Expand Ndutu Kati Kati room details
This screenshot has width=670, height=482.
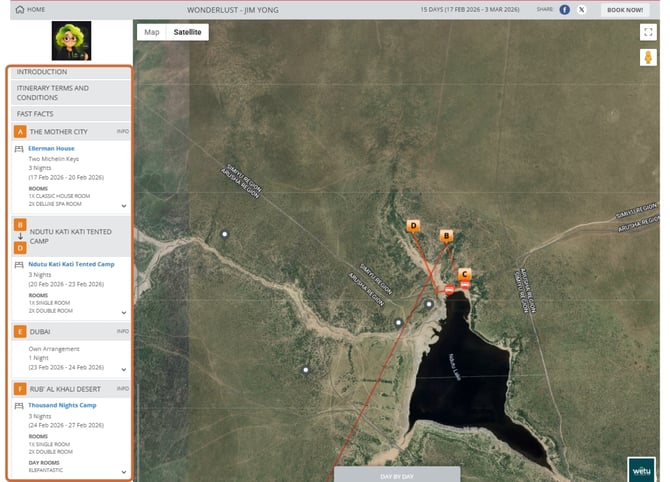[x=124, y=312]
